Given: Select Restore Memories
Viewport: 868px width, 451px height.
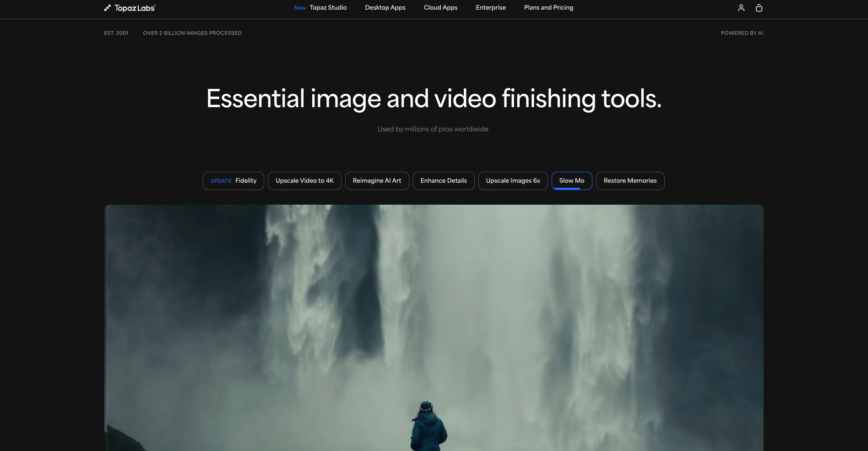Looking at the screenshot, I should coord(630,180).
